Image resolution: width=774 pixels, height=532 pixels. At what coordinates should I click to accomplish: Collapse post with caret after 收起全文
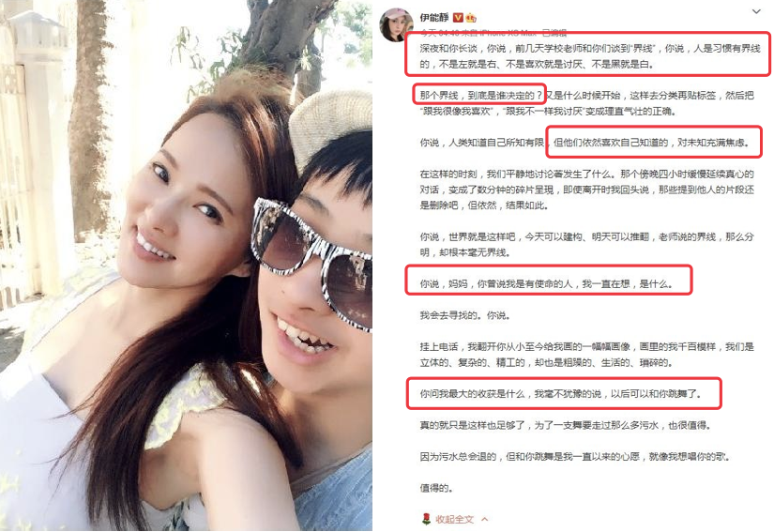[485, 519]
